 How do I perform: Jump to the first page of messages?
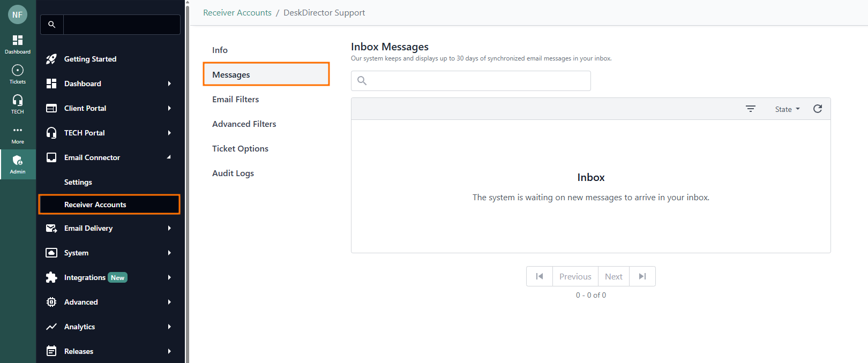coord(540,276)
